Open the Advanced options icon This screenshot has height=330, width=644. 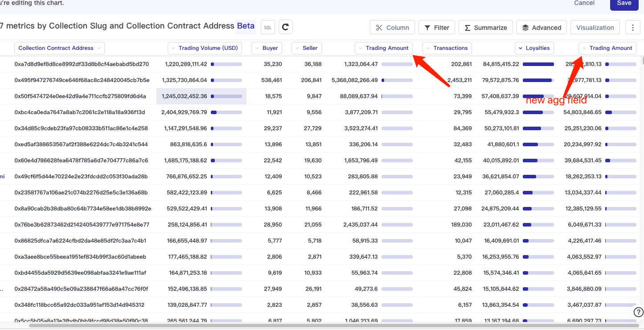[541, 27]
